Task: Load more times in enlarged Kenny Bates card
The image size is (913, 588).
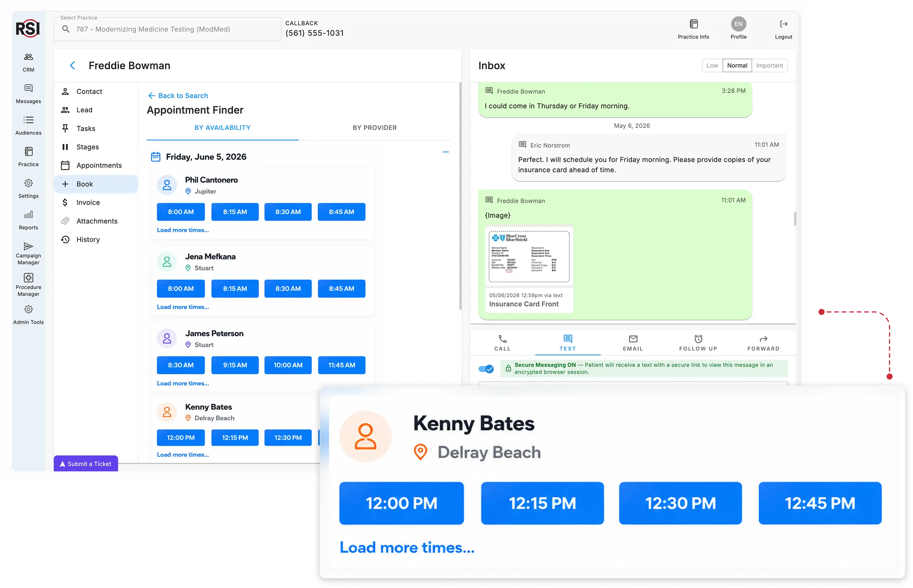Action: [407, 548]
